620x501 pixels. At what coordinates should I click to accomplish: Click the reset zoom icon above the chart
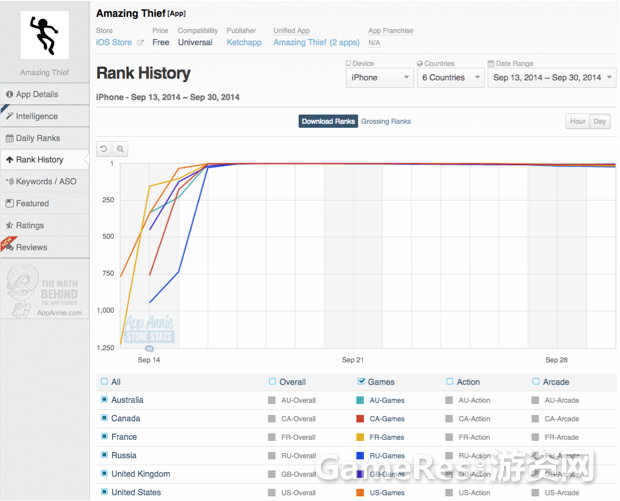coord(104,149)
